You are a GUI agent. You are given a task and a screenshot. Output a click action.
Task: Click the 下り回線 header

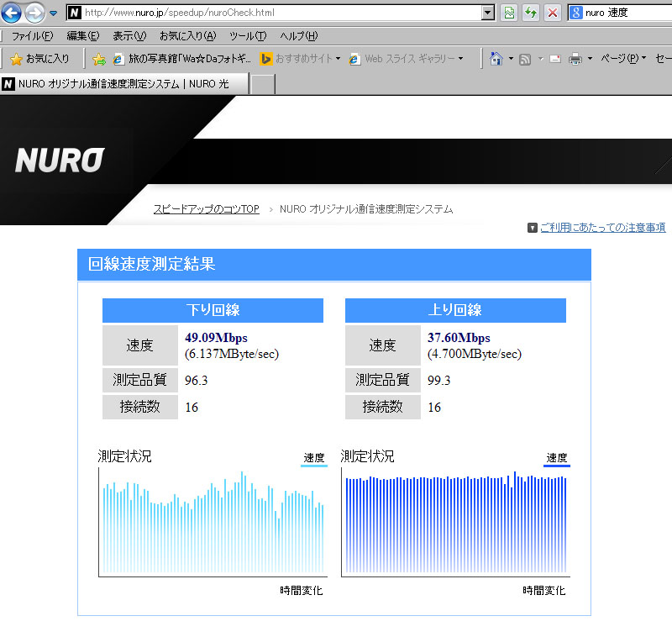pyautogui.click(x=213, y=310)
